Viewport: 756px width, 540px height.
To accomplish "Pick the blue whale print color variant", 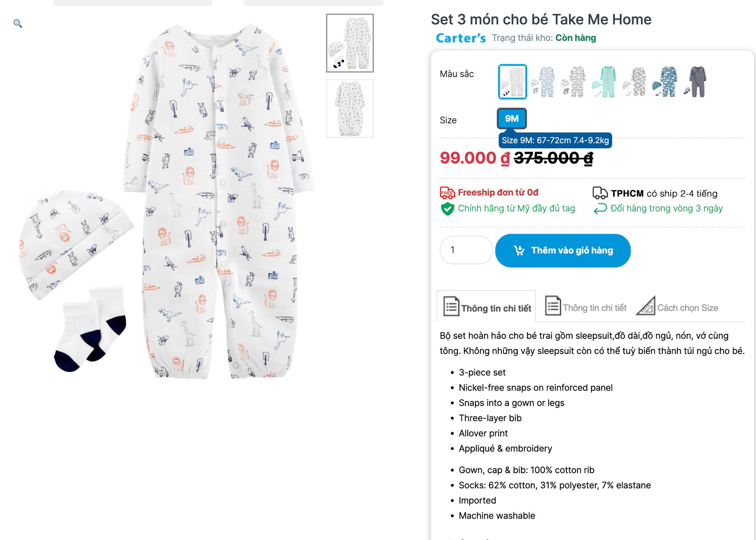I will coord(666,82).
